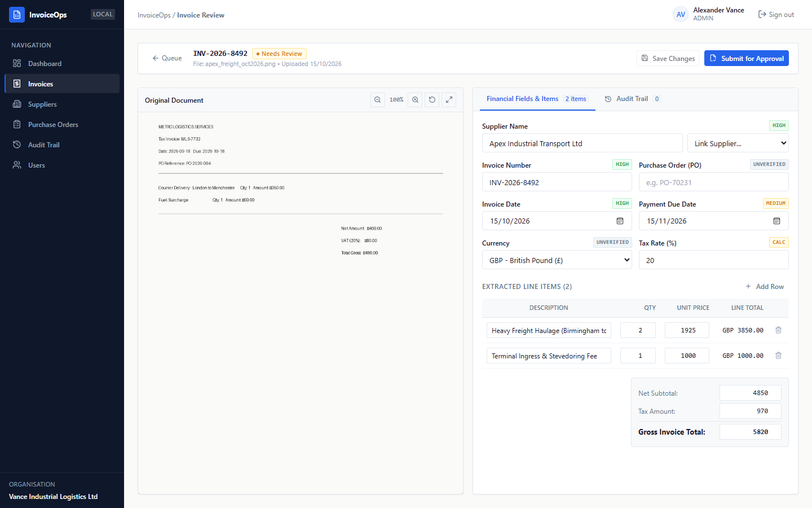Click the sidebar Audit Trail clock icon
812x508 pixels.
[x=17, y=145]
